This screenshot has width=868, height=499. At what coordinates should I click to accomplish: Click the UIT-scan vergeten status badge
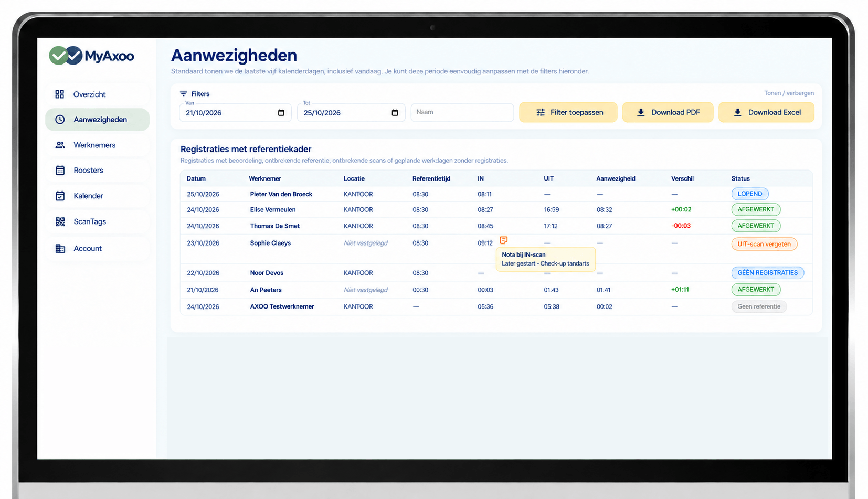[x=764, y=244]
